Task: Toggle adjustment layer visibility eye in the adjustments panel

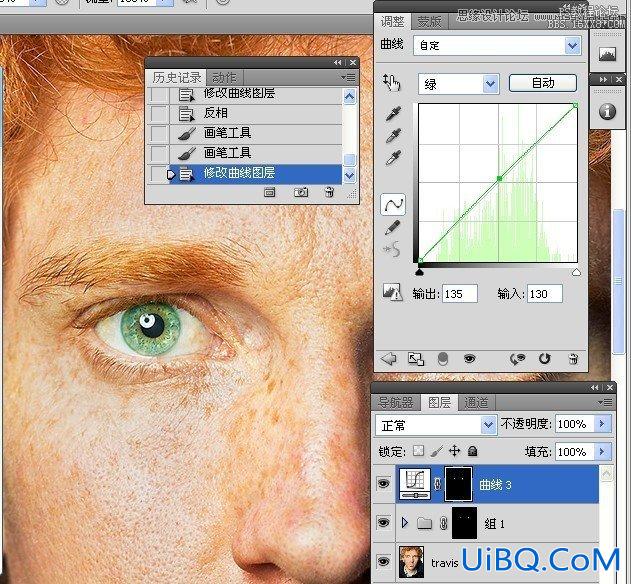Action: pyautogui.click(x=469, y=358)
